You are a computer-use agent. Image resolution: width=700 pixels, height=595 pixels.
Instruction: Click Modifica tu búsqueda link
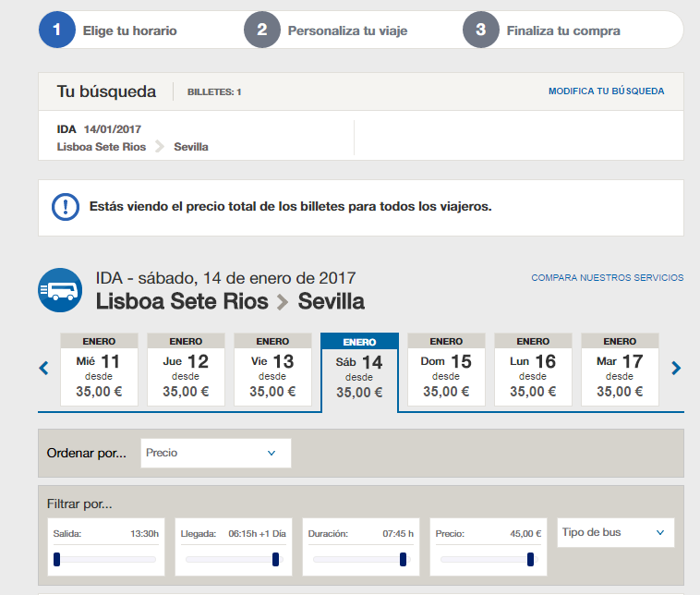(x=606, y=91)
